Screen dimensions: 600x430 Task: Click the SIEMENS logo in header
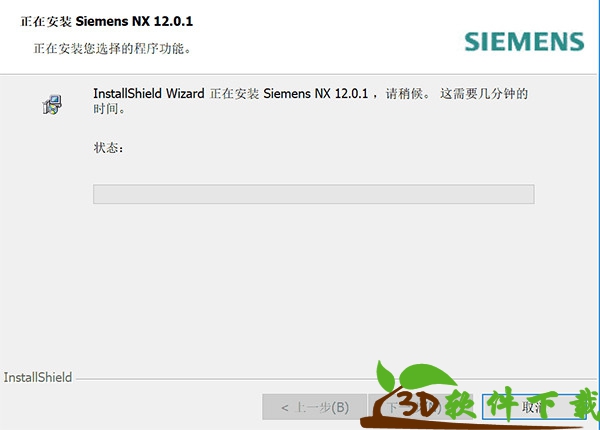[524, 42]
